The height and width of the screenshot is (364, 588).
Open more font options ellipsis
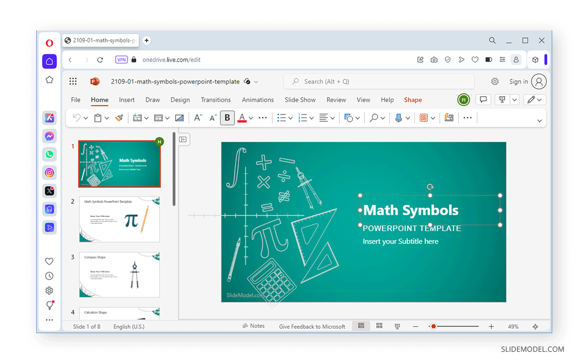(263, 118)
